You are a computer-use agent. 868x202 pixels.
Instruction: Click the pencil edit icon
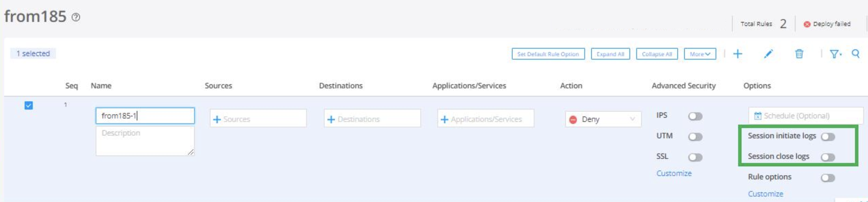768,54
